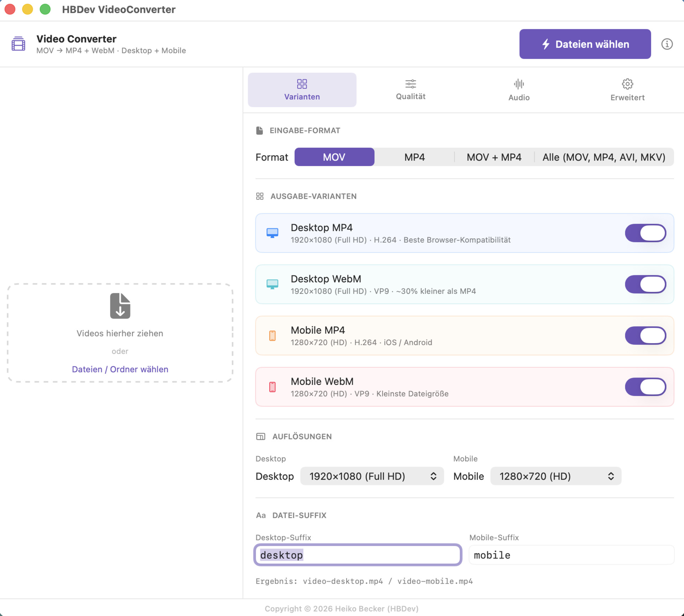Click the Dateien / Ordner wählen link
Viewport: 684px width, 616px height.
click(x=120, y=369)
